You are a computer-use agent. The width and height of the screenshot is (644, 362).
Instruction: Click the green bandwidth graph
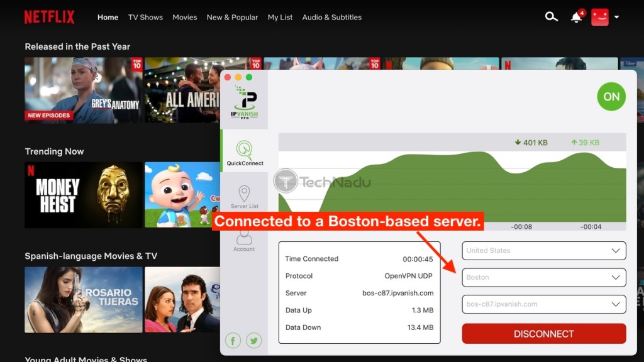tap(452, 187)
